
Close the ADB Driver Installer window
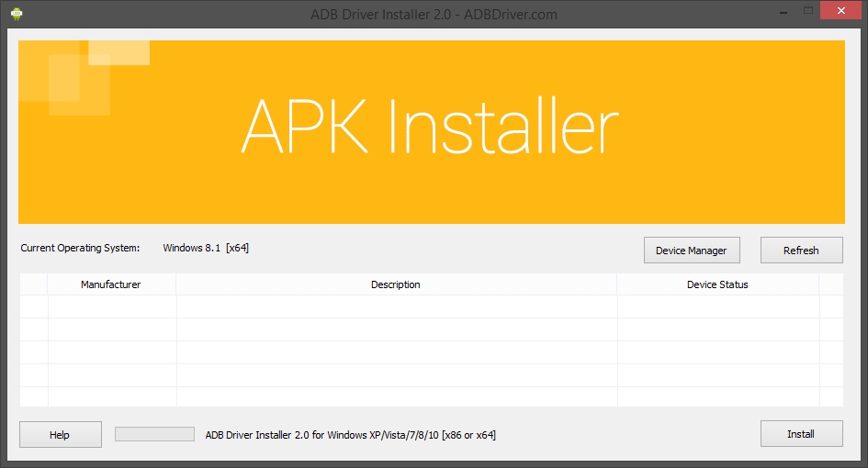[840, 11]
